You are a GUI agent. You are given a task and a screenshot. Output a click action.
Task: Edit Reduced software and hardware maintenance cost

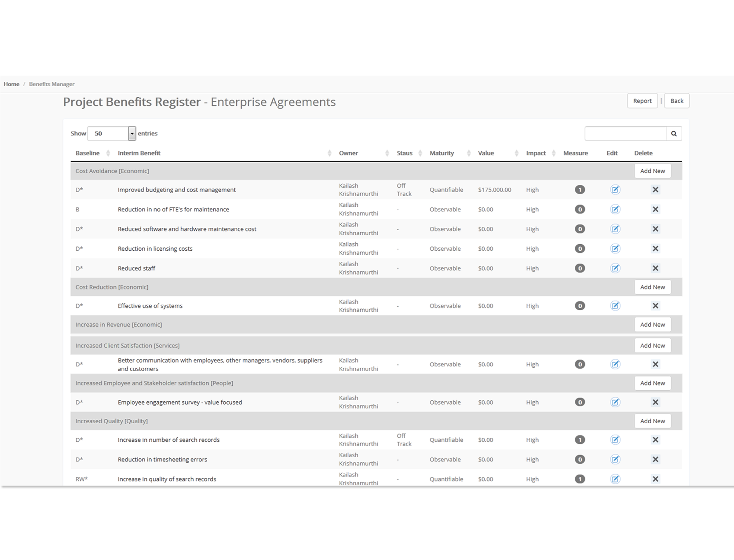tap(615, 229)
